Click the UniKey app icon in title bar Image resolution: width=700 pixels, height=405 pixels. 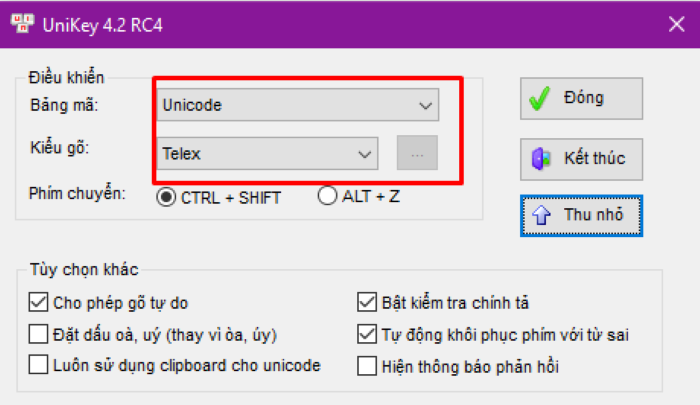coord(19,25)
